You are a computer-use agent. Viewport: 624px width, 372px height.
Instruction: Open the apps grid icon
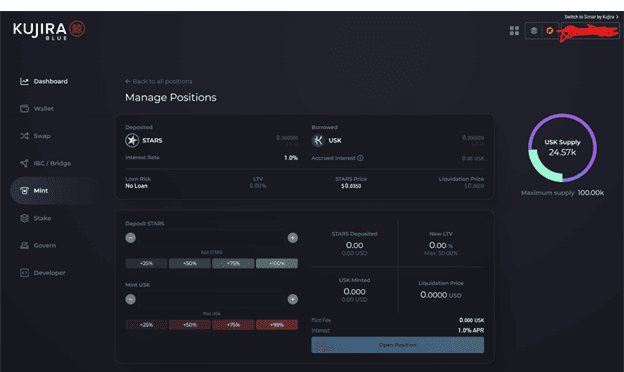point(514,31)
